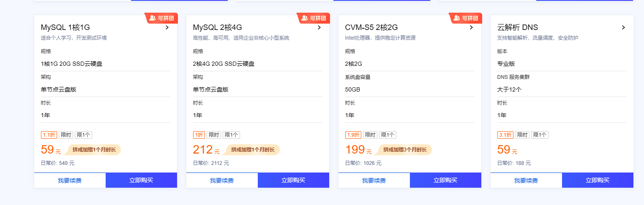Image resolution: width=644 pixels, height=205 pixels.
Task: Click the 3.1折 discount tag on DNS card
Action: coord(505,135)
